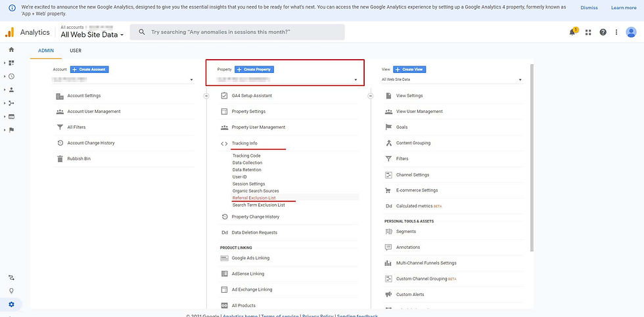Open Referral Exclusion List
The image size is (644, 317).
[254, 198]
